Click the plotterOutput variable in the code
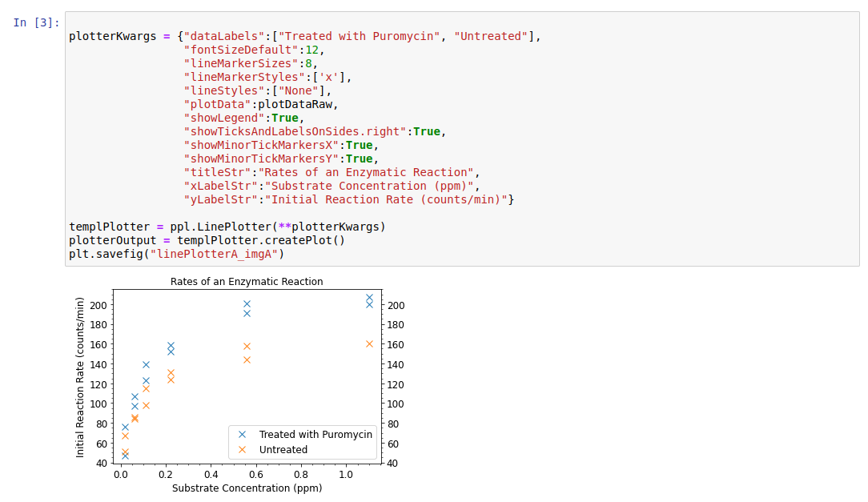Viewport: 868px width, 502px height. (112, 241)
